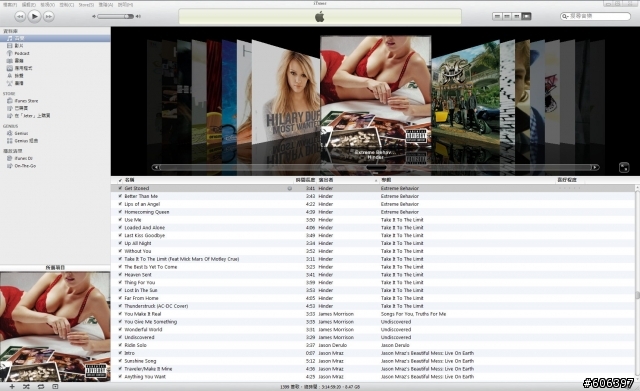Screen dimensions: 640x391
Task: Start playback with the Play button
Action: point(34,16)
